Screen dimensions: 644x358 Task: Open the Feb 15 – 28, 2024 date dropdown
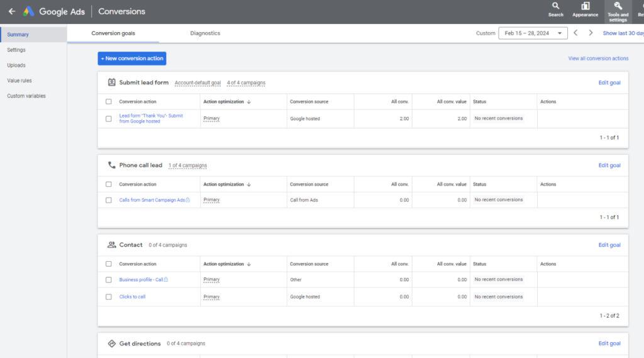[x=533, y=33]
